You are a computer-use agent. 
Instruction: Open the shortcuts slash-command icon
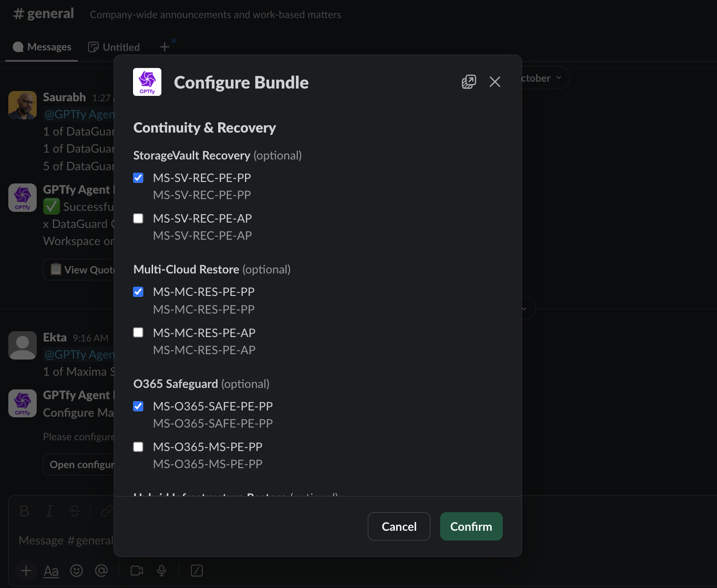[197, 570]
